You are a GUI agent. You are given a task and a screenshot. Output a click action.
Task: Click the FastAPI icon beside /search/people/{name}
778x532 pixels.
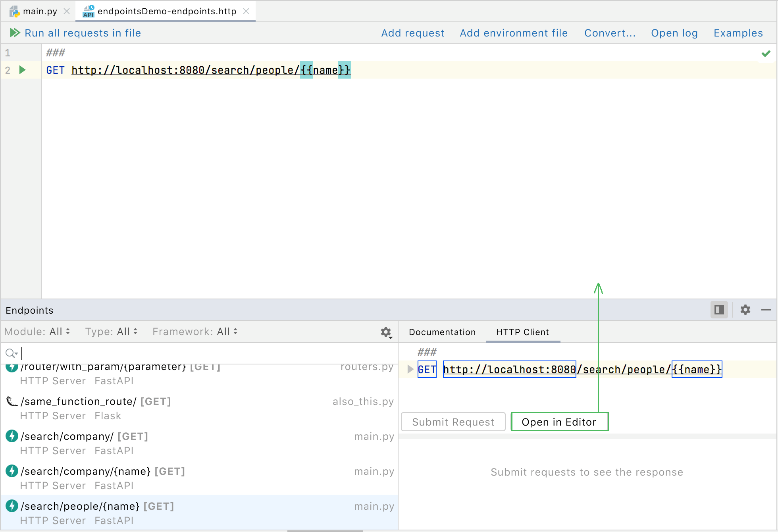pos(12,506)
